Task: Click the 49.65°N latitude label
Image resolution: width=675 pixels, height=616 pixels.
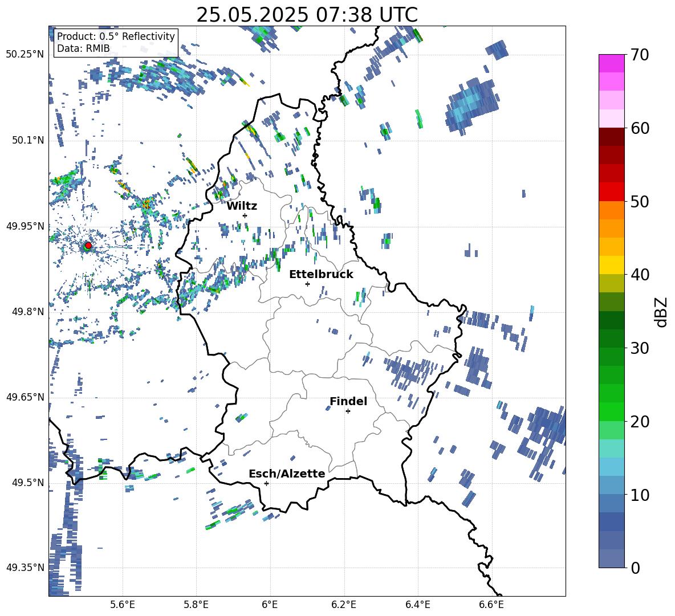Action: coord(25,397)
